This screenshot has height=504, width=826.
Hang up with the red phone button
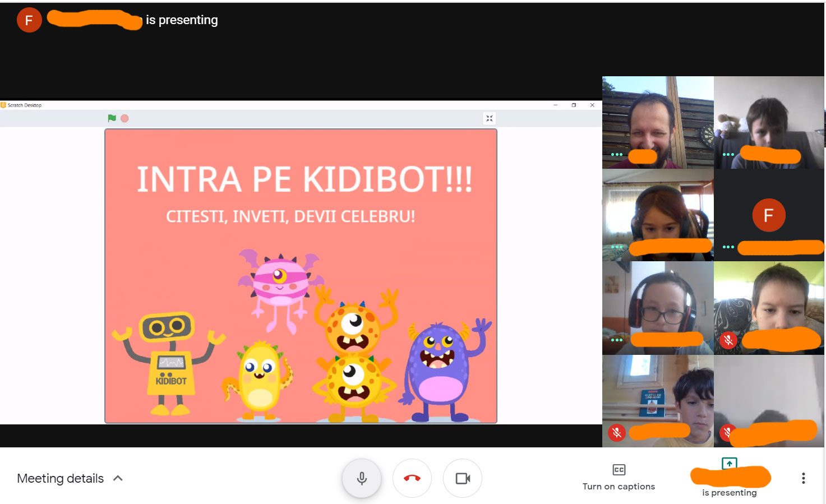412,478
